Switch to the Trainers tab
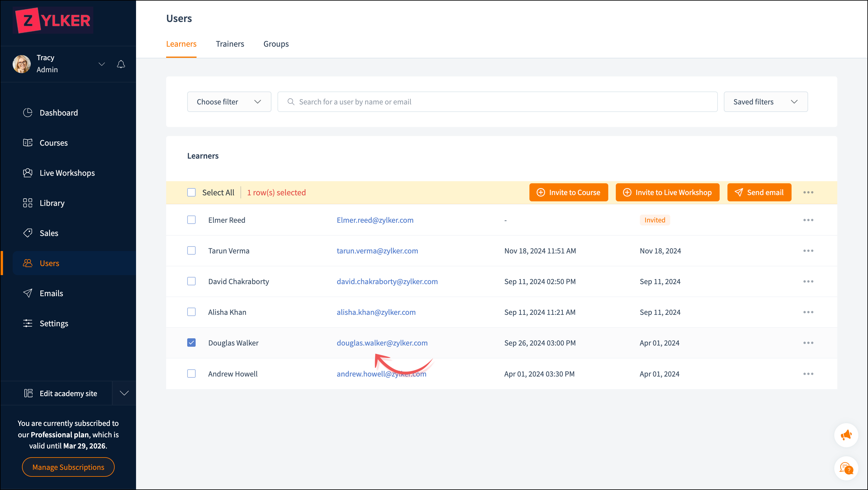 [230, 44]
